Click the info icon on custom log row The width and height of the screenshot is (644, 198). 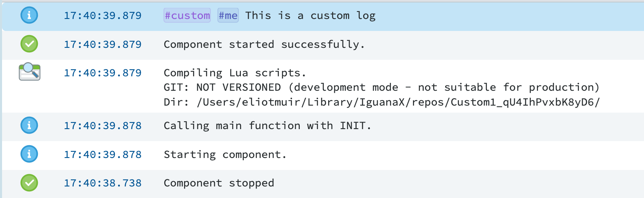coord(29,16)
